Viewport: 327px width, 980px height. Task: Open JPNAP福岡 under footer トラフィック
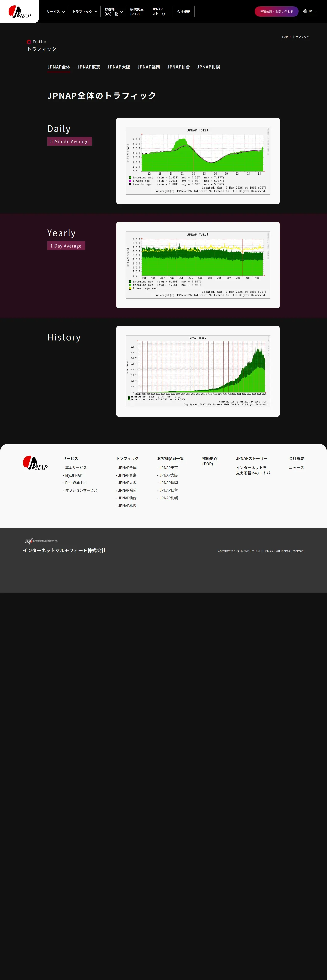pyautogui.click(x=126, y=490)
